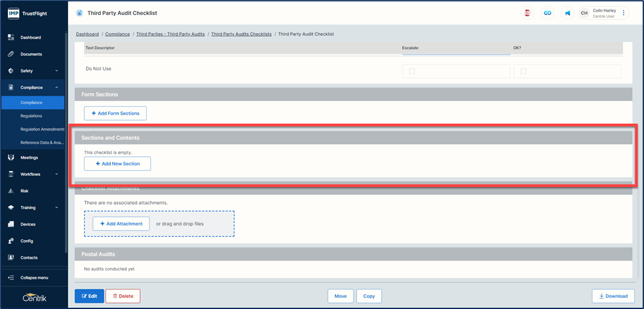Click the Postal Audits header
The width and height of the screenshot is (644, 309).
353,254
